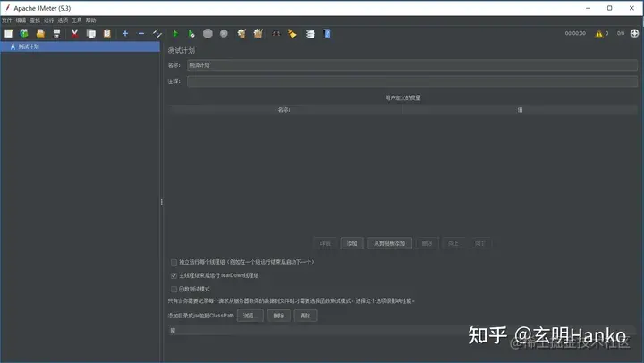644x363 pixels.
Task: Click the Toggle enable/disable icon
Action: pos(157,34)
